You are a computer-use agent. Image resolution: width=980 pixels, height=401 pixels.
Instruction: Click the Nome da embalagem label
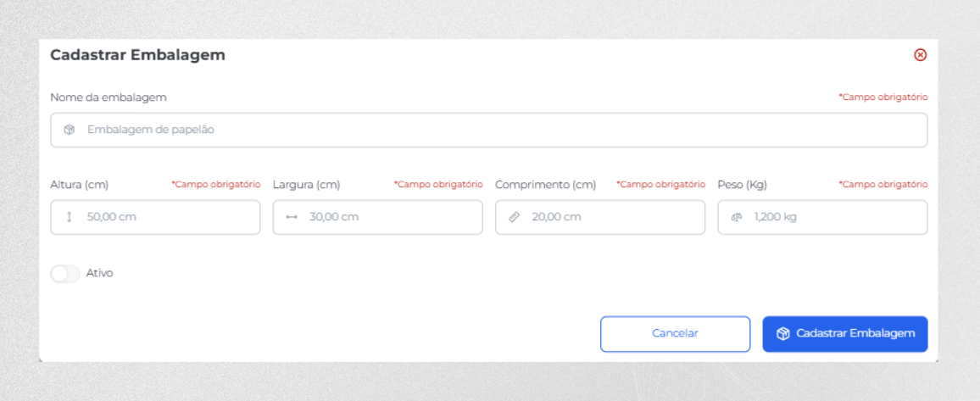[x=109, y=97]
